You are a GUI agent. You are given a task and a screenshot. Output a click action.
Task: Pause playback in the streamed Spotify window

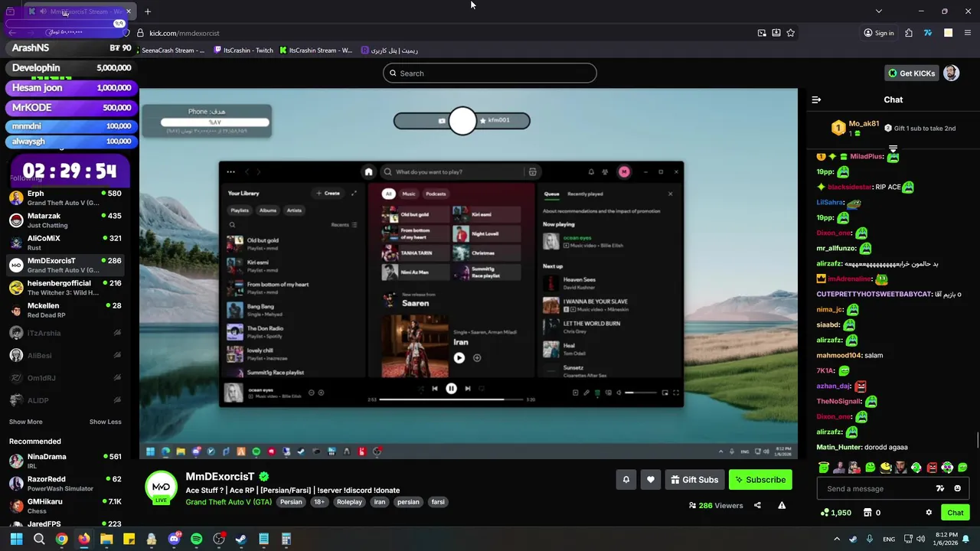tap(451, 389)
